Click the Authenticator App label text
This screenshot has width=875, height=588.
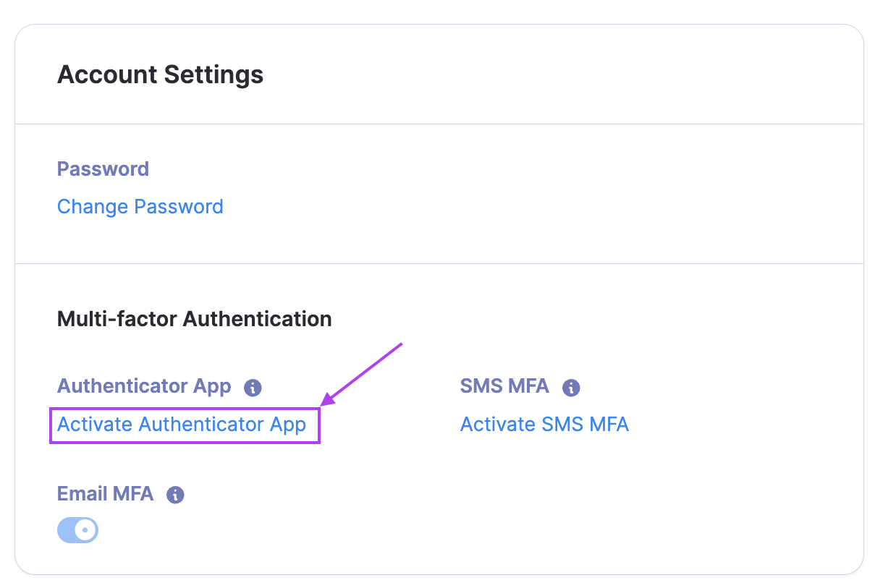pos(144,386)
